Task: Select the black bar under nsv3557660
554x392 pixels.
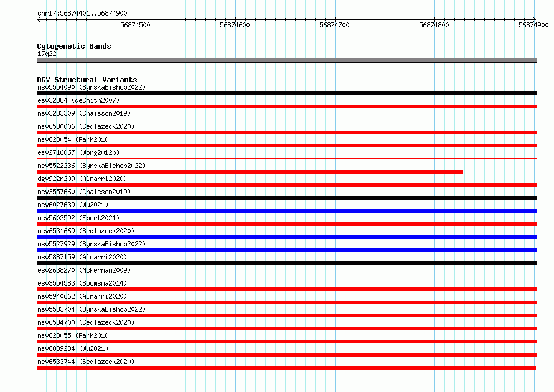Action: point(286,198)
